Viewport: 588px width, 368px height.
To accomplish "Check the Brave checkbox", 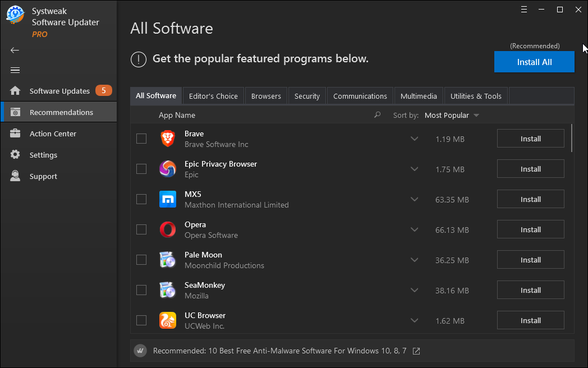I will tap(141, 139).
